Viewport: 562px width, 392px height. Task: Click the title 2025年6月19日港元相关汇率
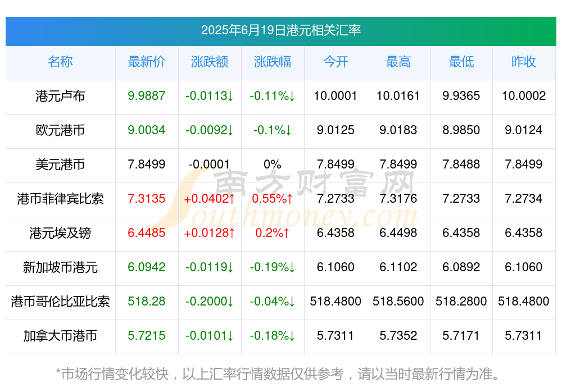[x=280, y=30]
